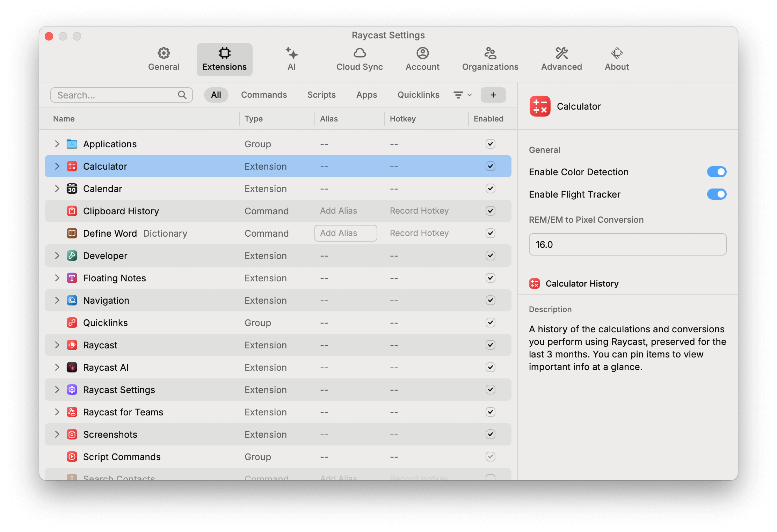Click the Script Commands icon
This screenshot has height=532, width=777.
(x=72, y=457)
